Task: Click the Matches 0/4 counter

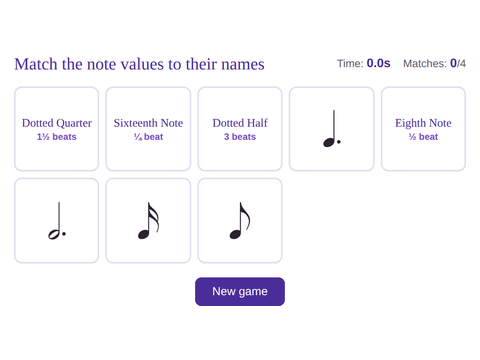Action: pyautogui.click(x=434, y=63)
